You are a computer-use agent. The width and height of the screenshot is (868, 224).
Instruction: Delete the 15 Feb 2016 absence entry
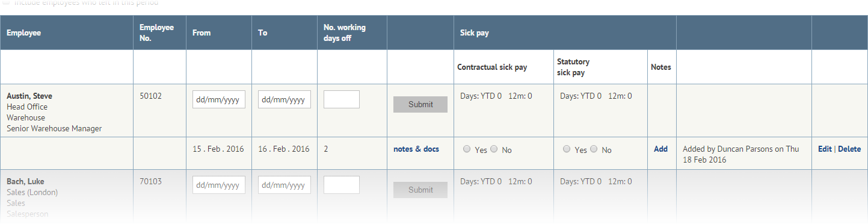[x=849, y=149]
